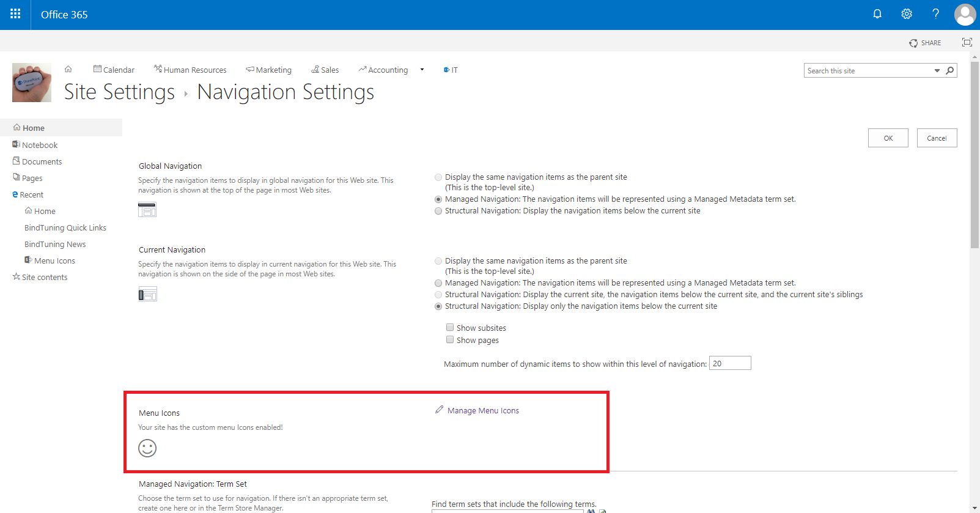This screenshot has width=980, height=513.
Task: Open Pages in the left sidebar
Action: click(28, 178)
